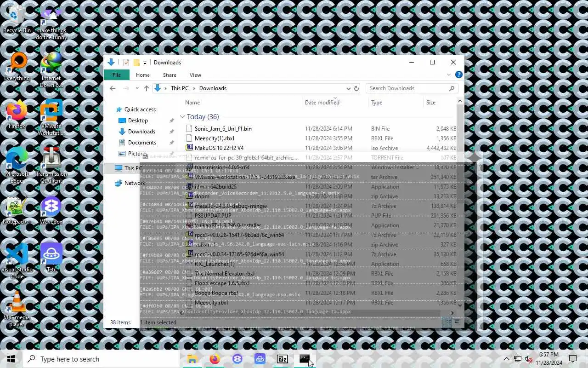This screenshot has width=588, height=368.
Task: Launch Internet Download Manager desktop icon
Action: pos(51,70)
